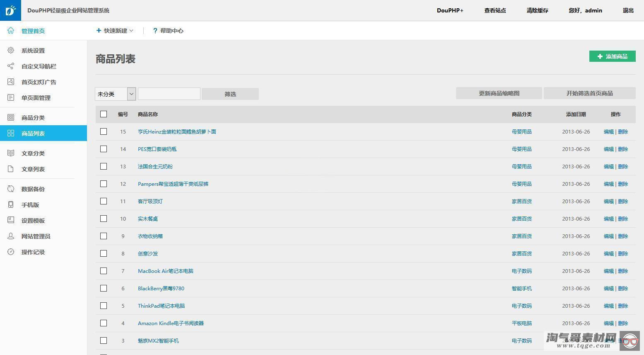Click 查看站点 in the top bar
This screenshot has width=644, height=355.
pyautogui.click(x=495, y=10)
